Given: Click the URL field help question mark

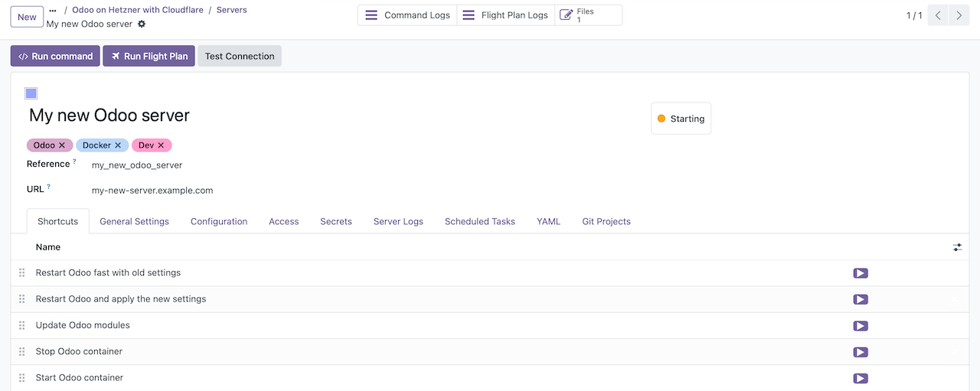Looking at the screenshot, I should pos(48,187).
